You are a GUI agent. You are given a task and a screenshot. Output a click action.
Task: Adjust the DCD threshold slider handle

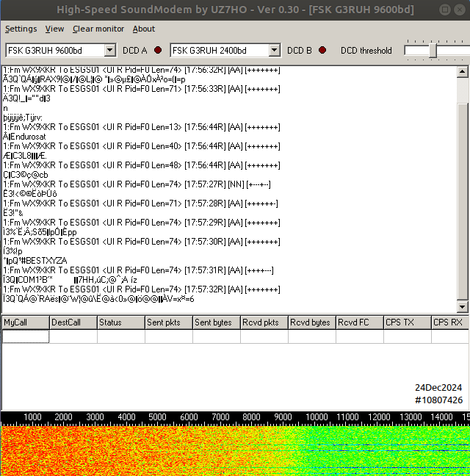433,51
